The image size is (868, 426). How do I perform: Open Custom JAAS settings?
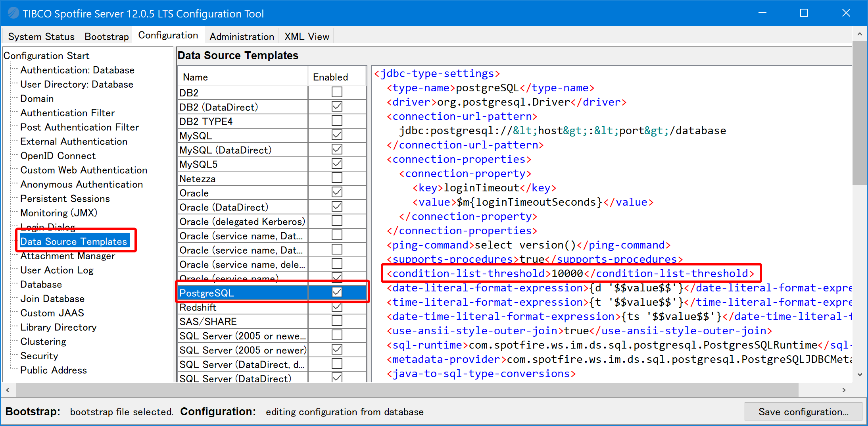point(52,313)
